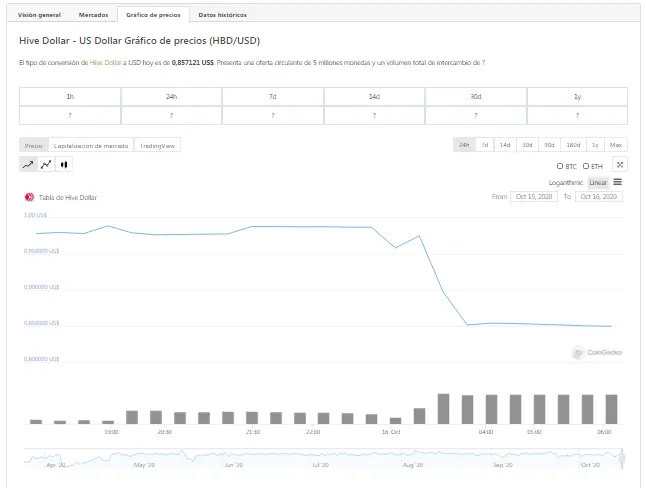Image resolution: width=646 pixels, height=488 pixels.
Task: Switch to the Precio chart tab
Action: [33, 145]
